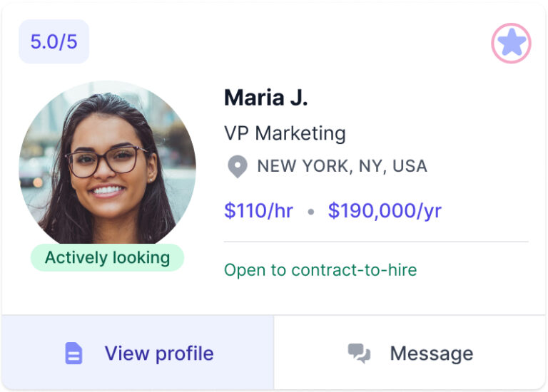Click the Actively looking status badge

click(107, 258)
